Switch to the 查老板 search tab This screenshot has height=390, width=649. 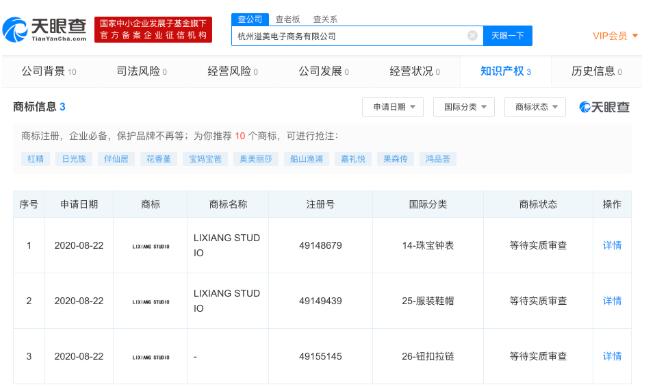pos(288,19)
